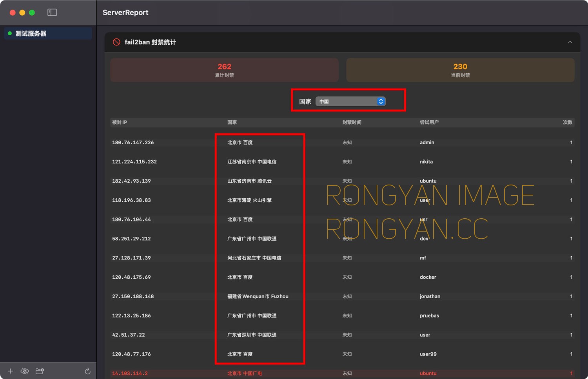Click the refresh icon in sidebar footer
This screenshot has height=379, width=588.
87,371
